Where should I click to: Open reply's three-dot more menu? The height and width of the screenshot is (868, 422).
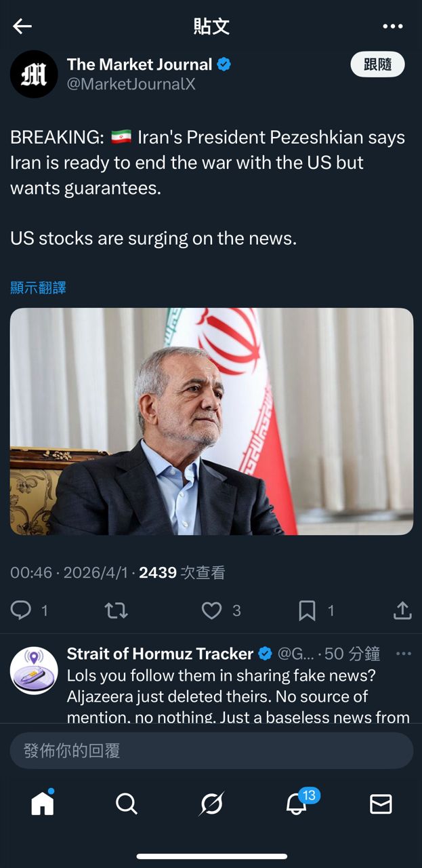click(404, 654)
